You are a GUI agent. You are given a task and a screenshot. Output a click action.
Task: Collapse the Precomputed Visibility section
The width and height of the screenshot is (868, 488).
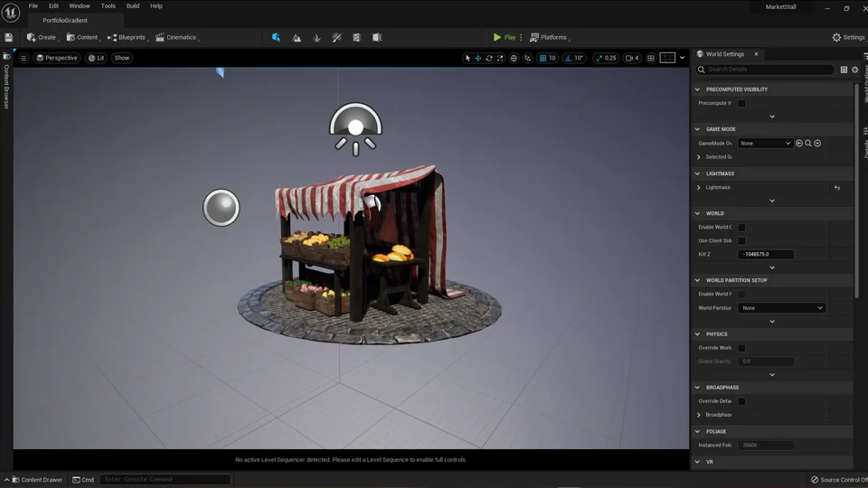coord(697,89)
